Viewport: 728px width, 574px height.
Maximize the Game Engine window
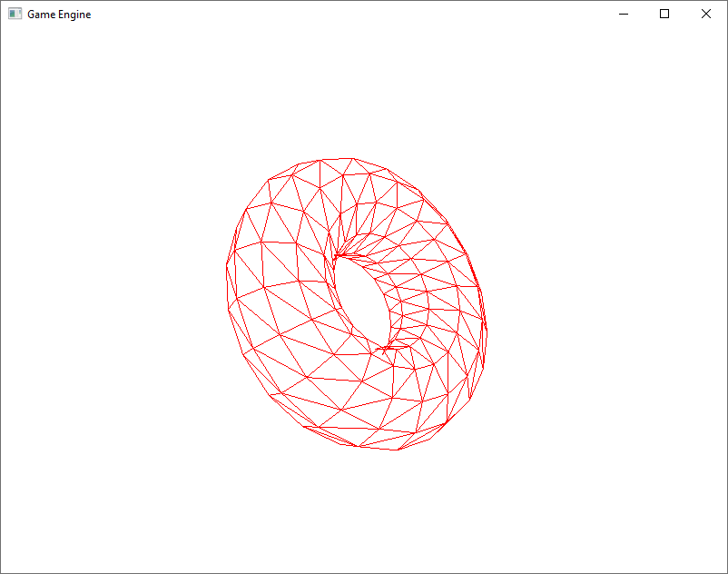click(x=664, y=14)
